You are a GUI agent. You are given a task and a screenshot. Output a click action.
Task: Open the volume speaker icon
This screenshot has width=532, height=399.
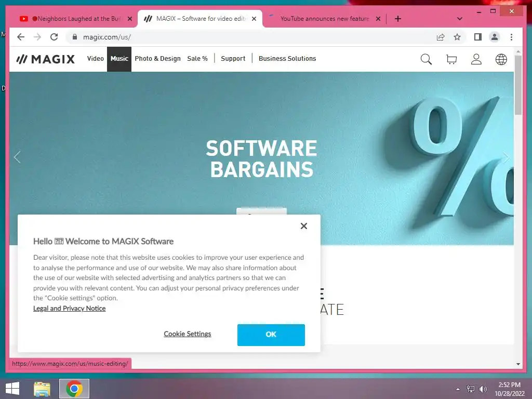pyautogui.click(x=483, y=389)
